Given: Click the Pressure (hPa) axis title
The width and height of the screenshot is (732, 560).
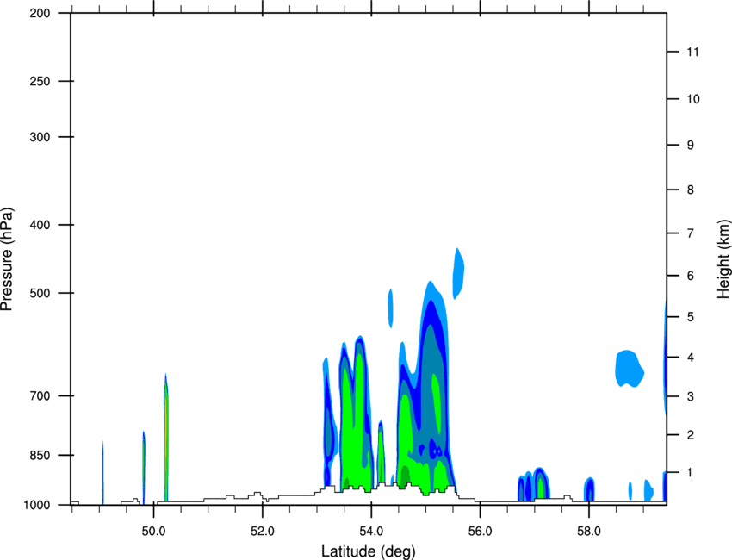Looking at the screenshot, I should [7, 259].
